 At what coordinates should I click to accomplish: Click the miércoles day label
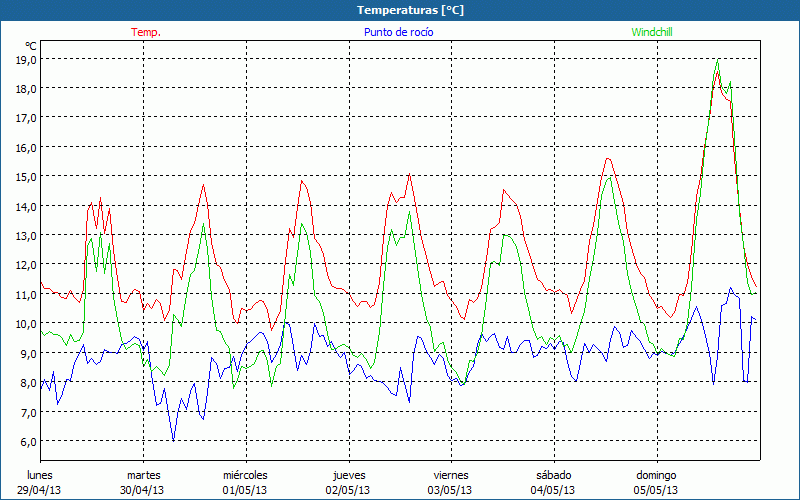(x=245, y=475)
